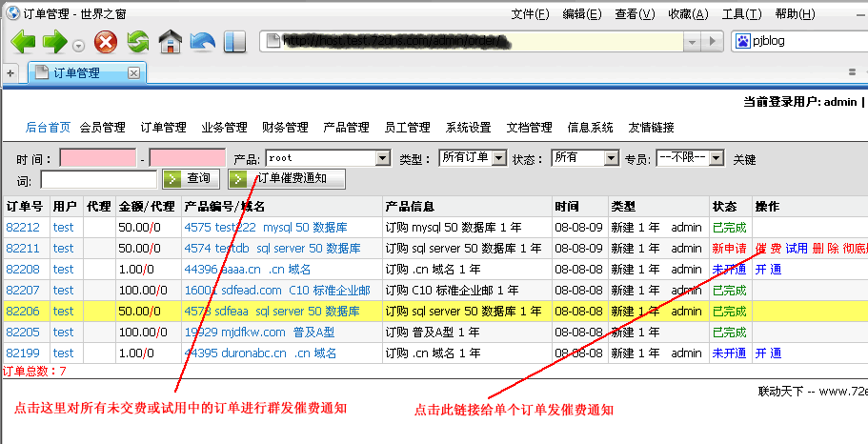
Task: Click 催费 link for order 82211
Action: pyautogui.click(x=768, y=248)
